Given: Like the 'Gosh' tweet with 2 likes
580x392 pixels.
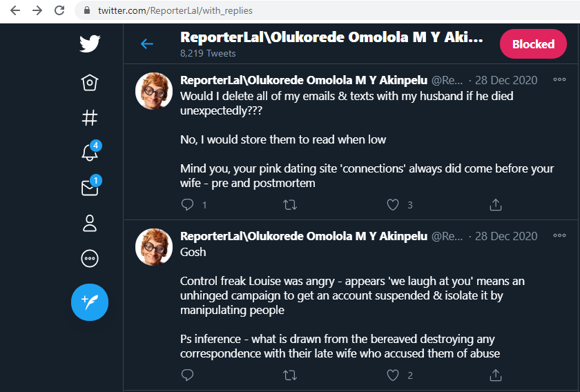Looking at the screenshot, I should (393, 375).
